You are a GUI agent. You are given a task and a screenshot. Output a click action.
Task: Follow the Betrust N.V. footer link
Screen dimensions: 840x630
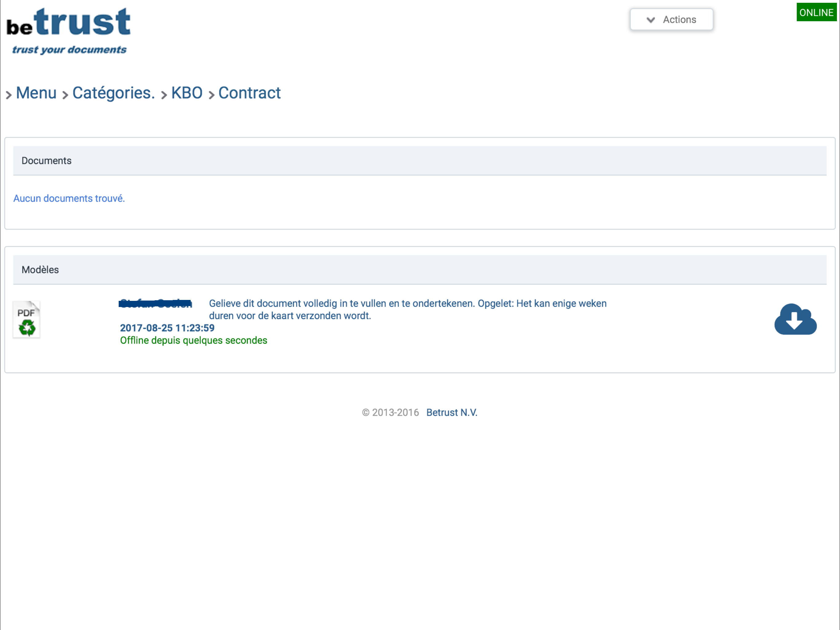pyautogui.click(x=452, y=413)
